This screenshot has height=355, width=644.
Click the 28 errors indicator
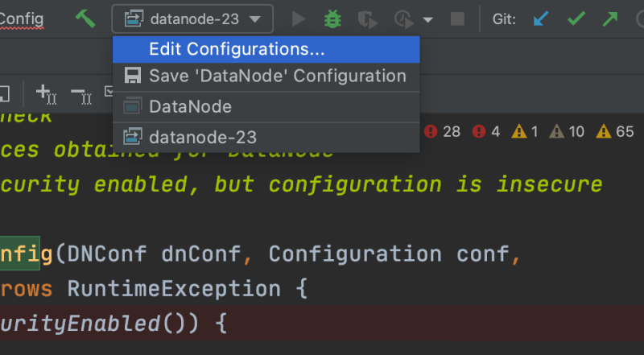[443, 131]
